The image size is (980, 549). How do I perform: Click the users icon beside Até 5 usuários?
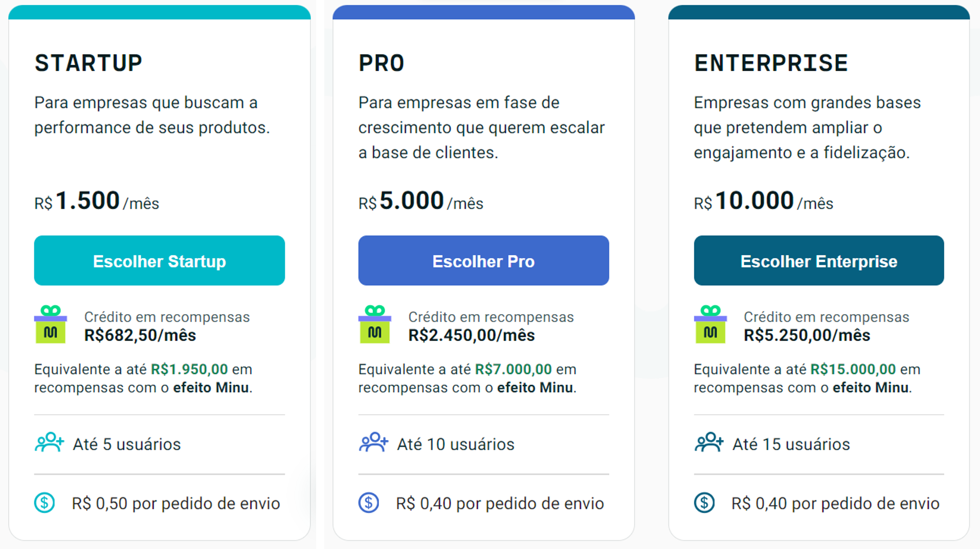(49, 443)
